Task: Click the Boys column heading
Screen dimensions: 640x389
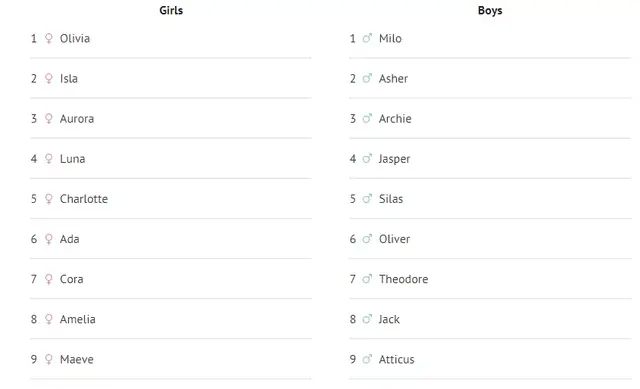Action: pyautogui.click(x=490, y=10)
